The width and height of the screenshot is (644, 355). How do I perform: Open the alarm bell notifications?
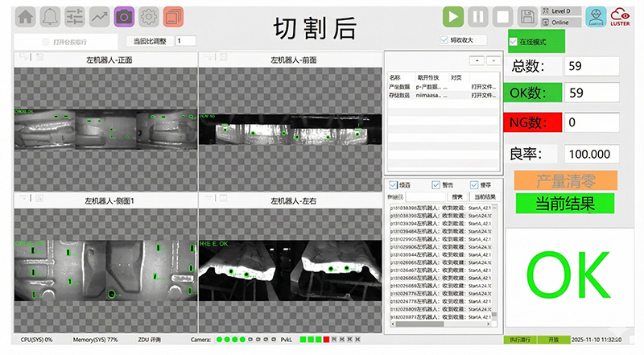[51, 15]
